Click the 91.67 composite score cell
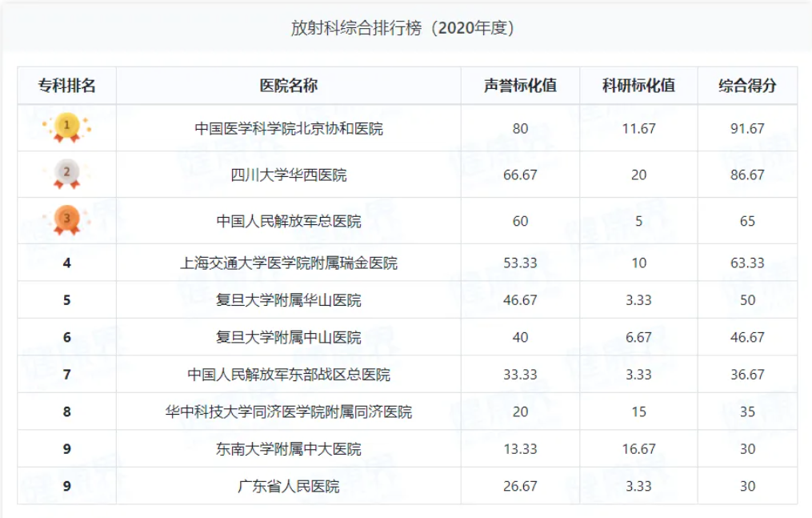This screenshot has width=812, height=518. pos(747,129)
